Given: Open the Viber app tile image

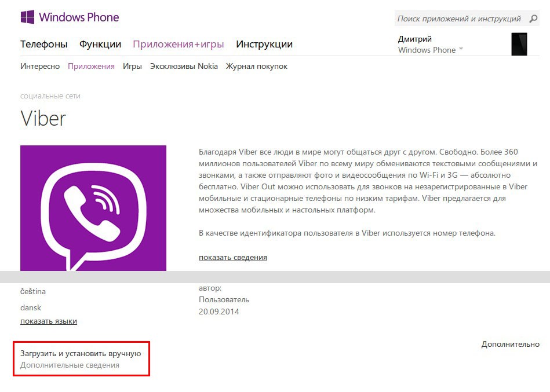Looking at the screenshot, I should click(93, 208).
